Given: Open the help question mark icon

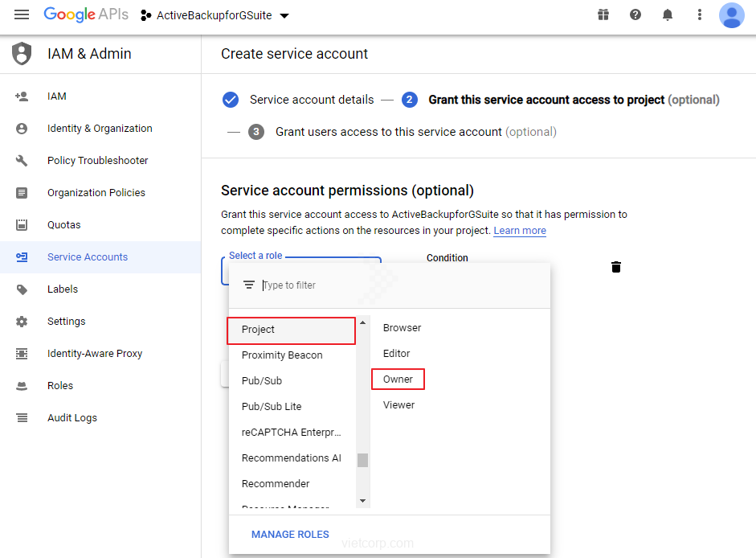Looking at the screenshot, I should pyautogui.click(x=635, y=15).
